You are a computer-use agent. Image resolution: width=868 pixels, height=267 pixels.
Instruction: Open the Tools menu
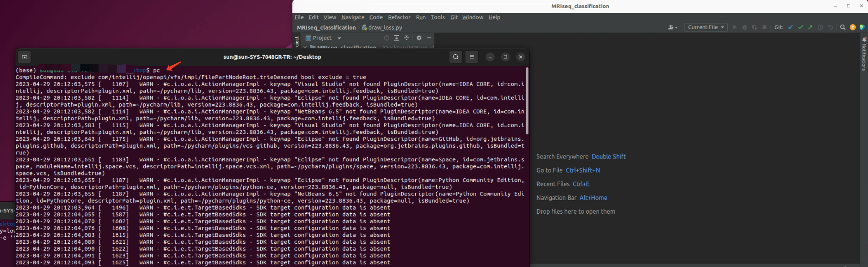[x=438, y=17]
